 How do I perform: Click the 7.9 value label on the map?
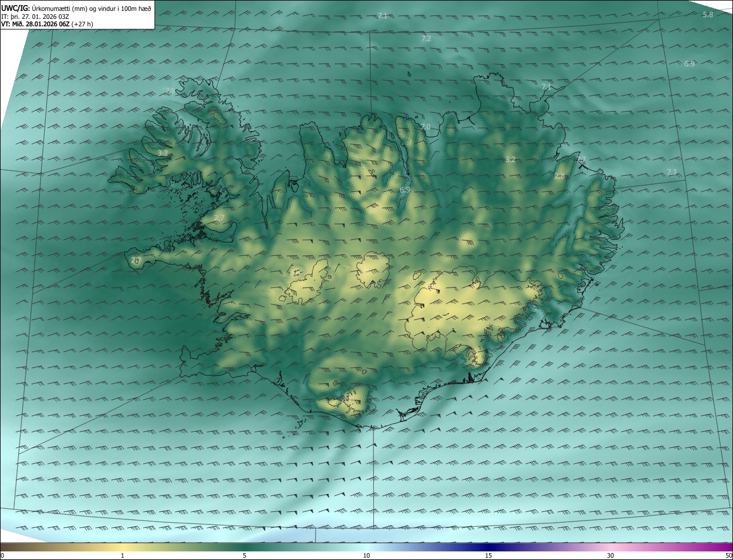click(x=170, y=91)
